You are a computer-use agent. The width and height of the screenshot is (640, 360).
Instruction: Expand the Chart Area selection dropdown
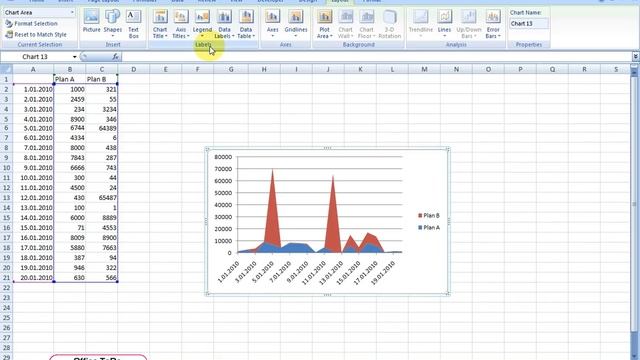tap(72, 13)
